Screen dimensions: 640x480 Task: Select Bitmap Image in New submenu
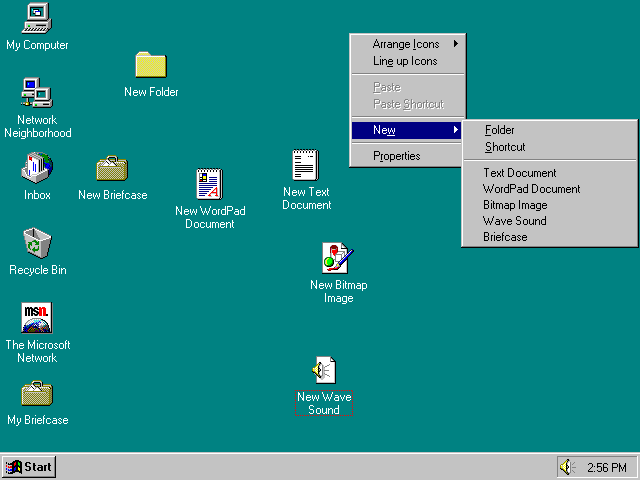pos(550,204)
